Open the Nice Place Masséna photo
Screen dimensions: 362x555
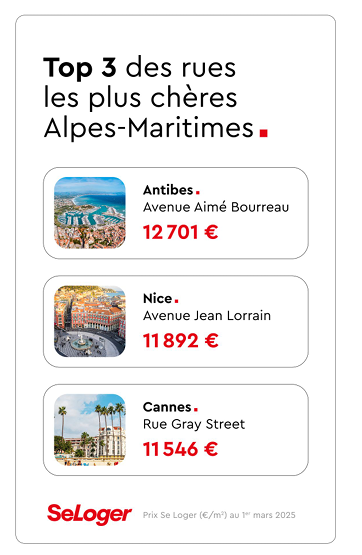pos(90,321)
